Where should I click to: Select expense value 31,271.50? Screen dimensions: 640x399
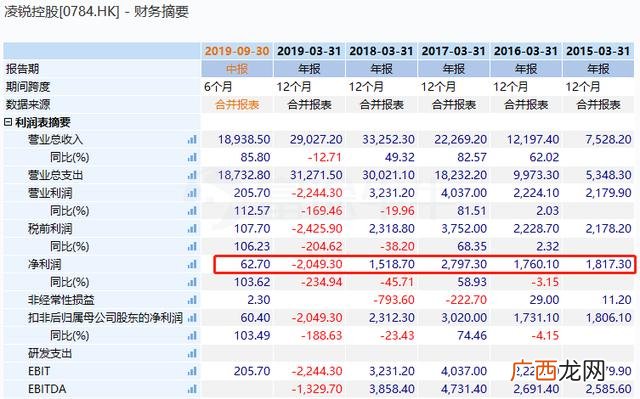(x=316, y=175)
